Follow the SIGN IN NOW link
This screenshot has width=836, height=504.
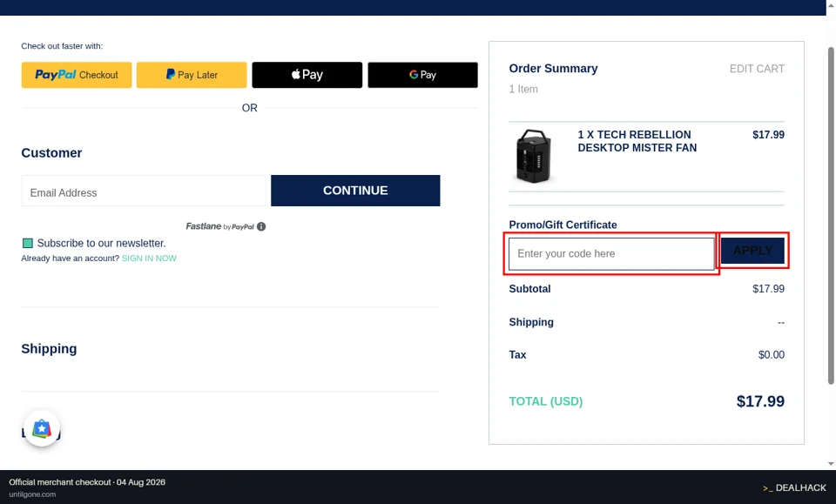point(149,259)
